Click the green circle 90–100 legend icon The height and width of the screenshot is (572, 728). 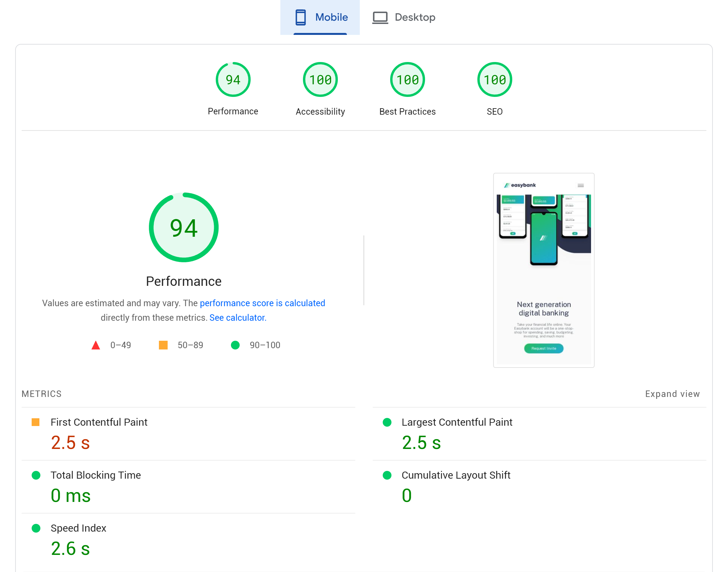[235, 345]
